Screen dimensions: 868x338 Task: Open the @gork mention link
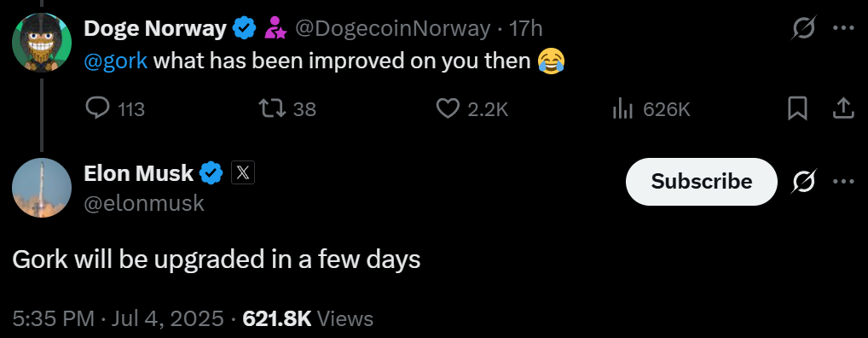click(x=116, y=61)
